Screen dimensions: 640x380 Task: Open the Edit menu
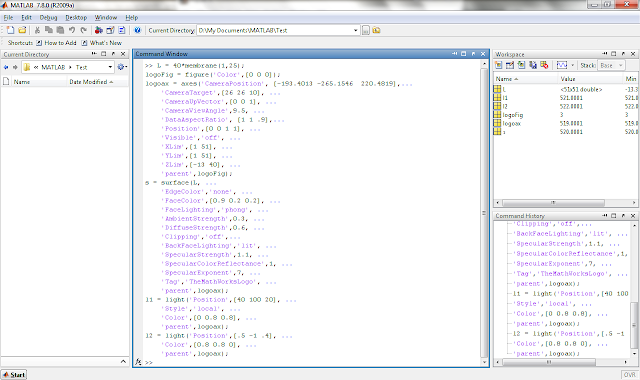click(x=27, y=18)
